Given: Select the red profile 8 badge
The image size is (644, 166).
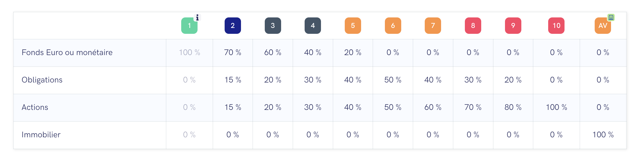Looking at the screenshot, I should coord(473,26).
